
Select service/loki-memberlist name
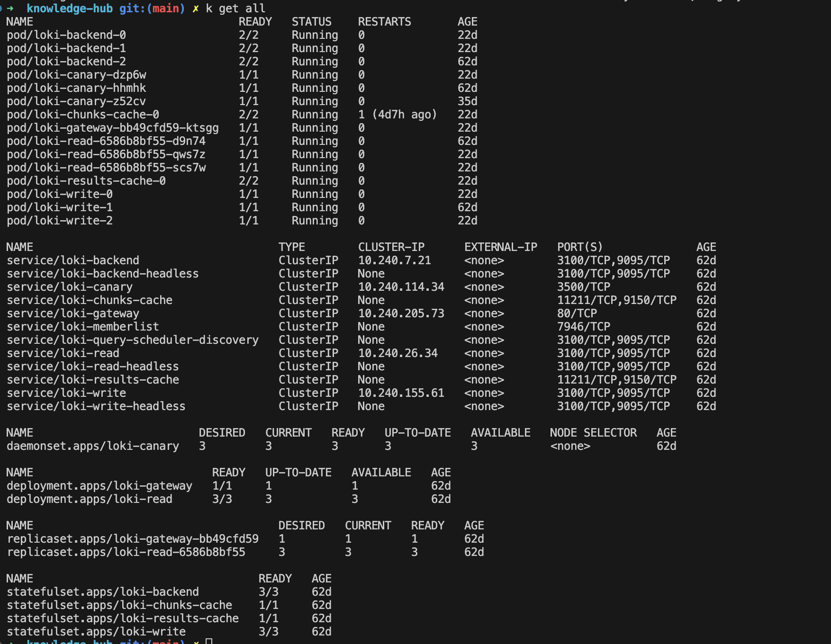(x=83, y=327)
